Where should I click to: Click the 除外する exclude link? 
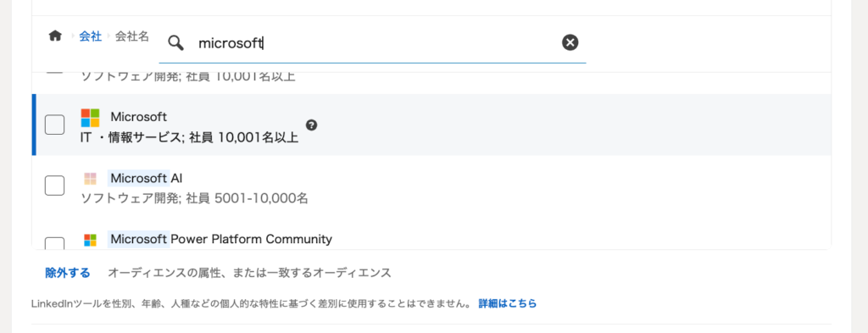point(68,273)
